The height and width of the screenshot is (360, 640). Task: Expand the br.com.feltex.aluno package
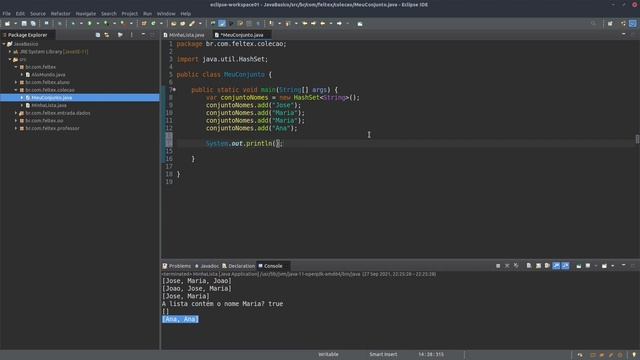click(16, 82)
